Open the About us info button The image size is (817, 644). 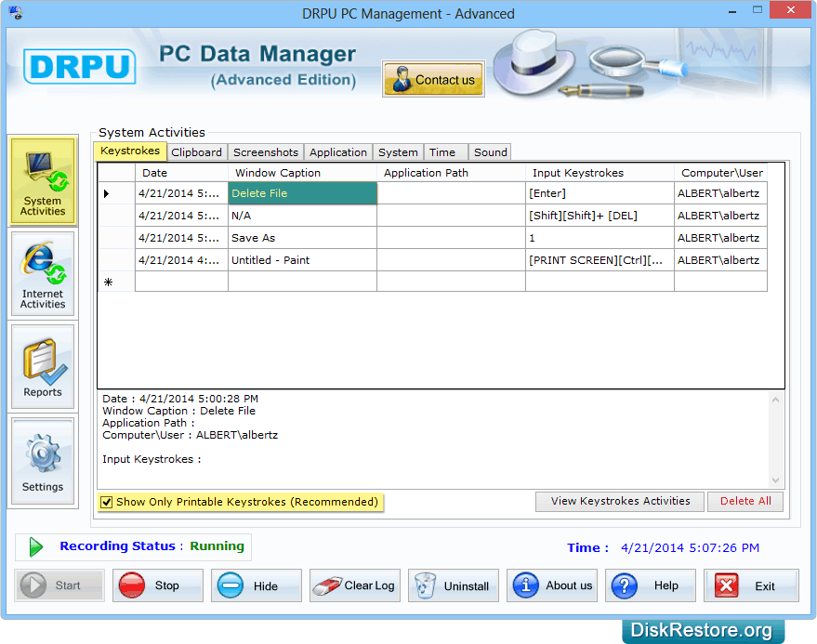[552, 585]
